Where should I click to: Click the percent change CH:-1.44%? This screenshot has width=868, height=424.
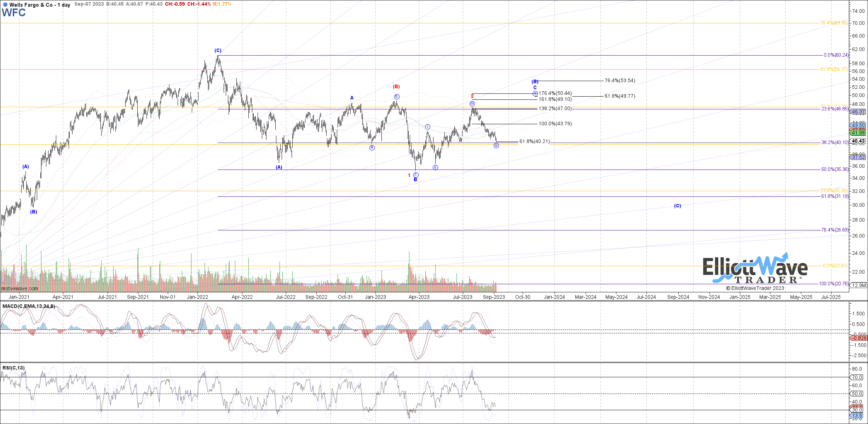pos(199,4)
